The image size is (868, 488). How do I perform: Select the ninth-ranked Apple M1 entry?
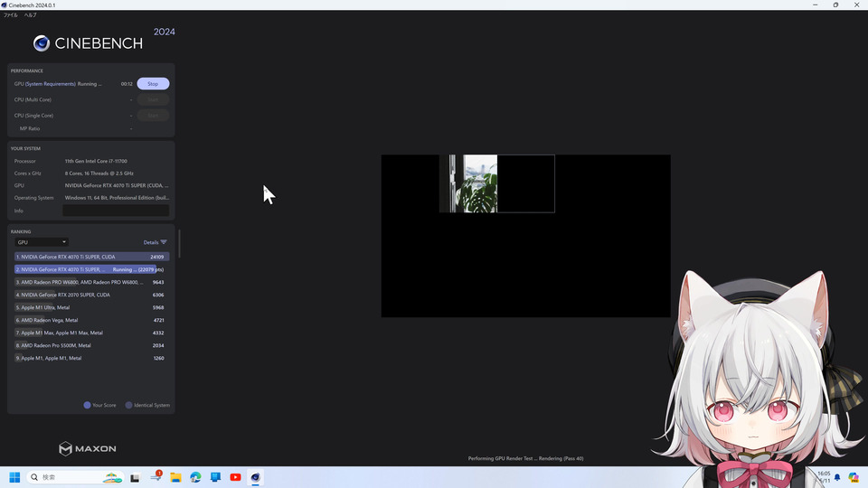(92, 358)
